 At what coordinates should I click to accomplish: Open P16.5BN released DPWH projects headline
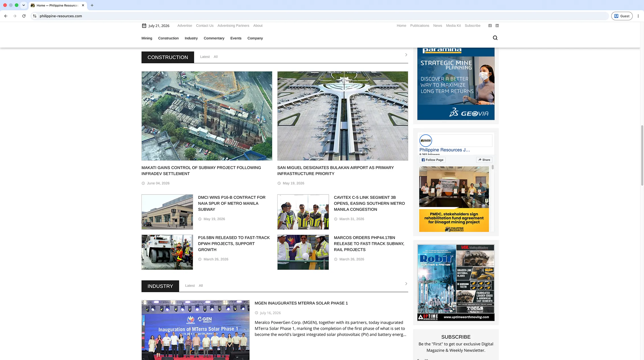pyautogui.click(x=234, y=244)
